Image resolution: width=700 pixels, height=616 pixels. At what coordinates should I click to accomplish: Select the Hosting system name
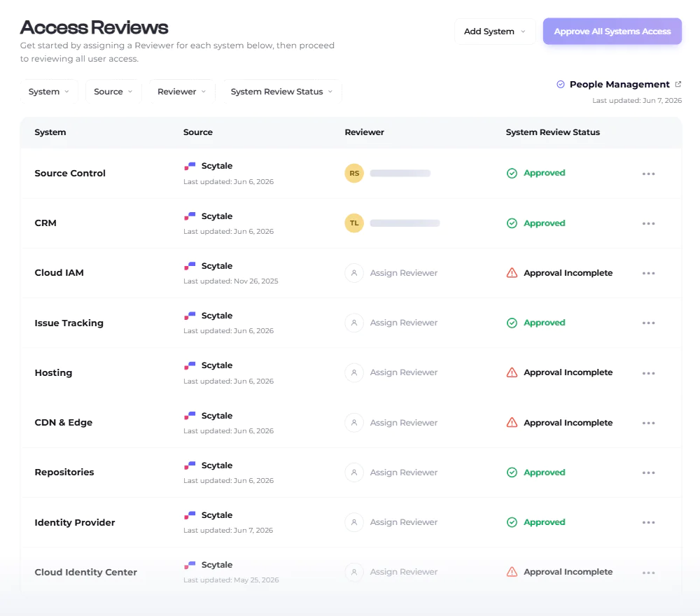[x=53, y=372]
